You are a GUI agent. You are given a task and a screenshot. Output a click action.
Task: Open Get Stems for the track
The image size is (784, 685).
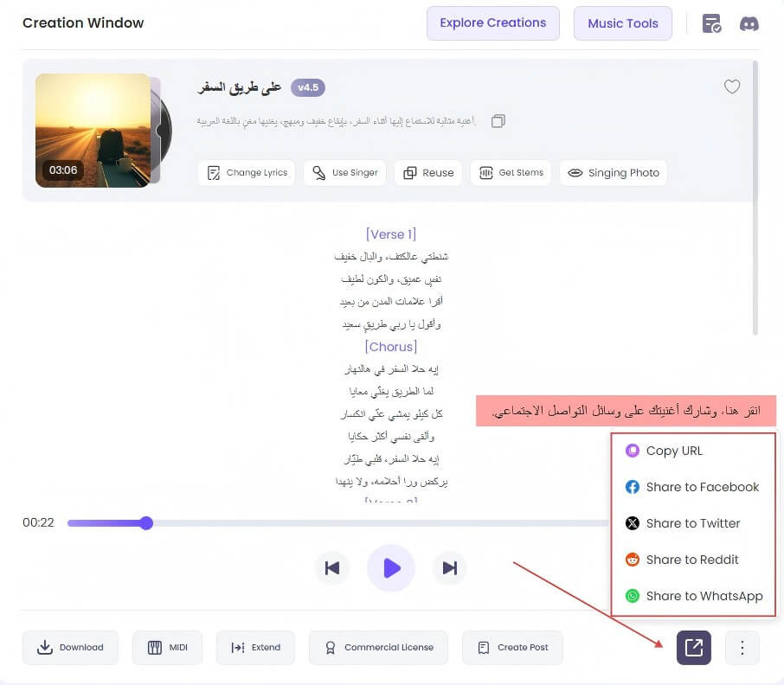click(x=511, y=172)
